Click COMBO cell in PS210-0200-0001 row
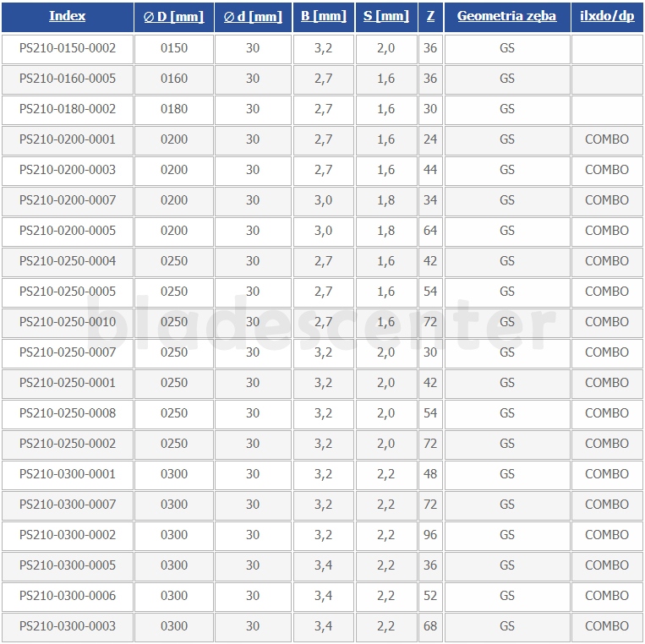 [x=607, y=139]
